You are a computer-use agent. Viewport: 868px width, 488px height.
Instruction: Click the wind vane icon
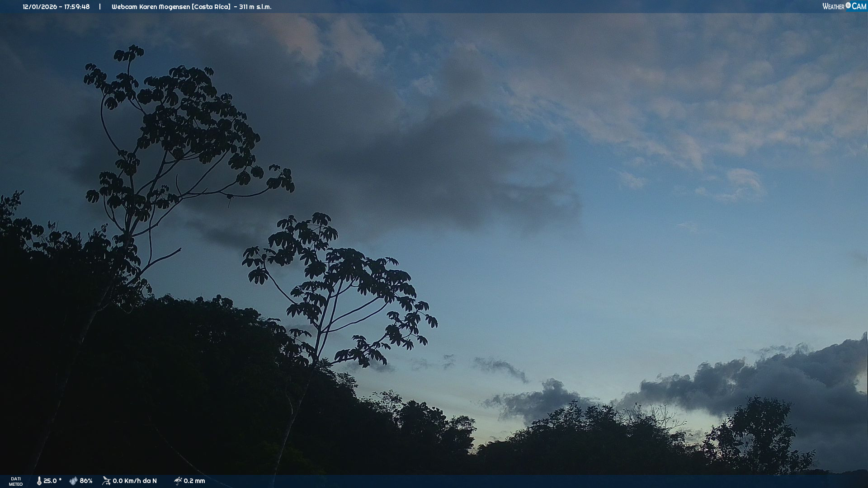[106, 481]
